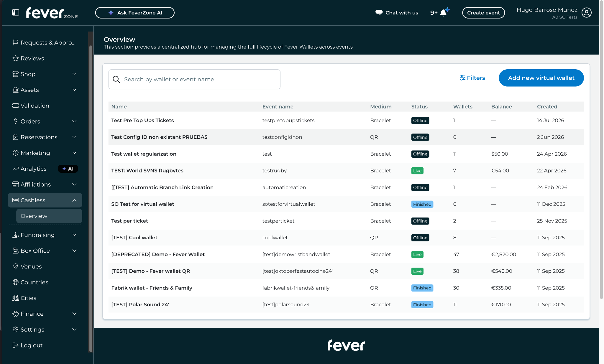Collapse the Cashless menu chevron
This screenshot has width=604, height=364.
[74, 200]
